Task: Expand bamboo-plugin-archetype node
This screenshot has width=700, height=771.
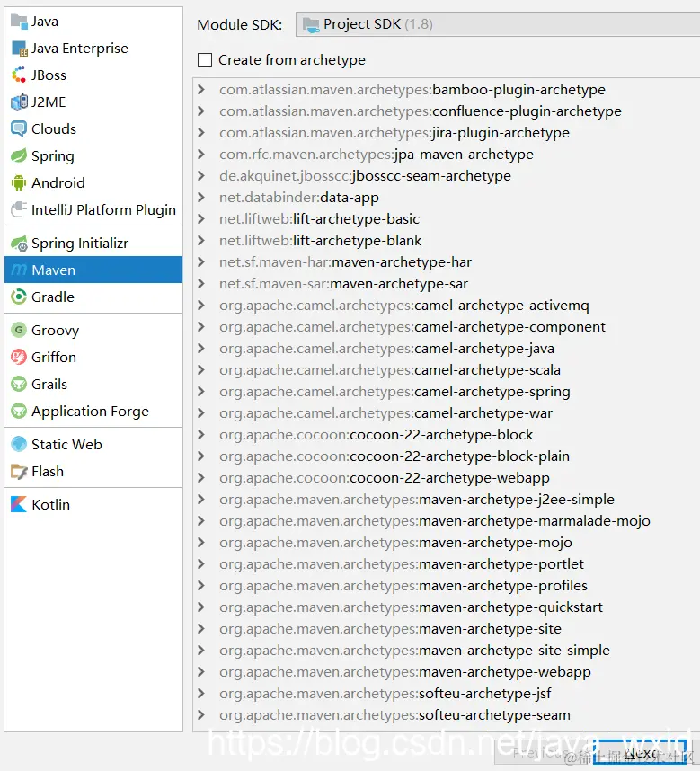Action: [201, 90]
